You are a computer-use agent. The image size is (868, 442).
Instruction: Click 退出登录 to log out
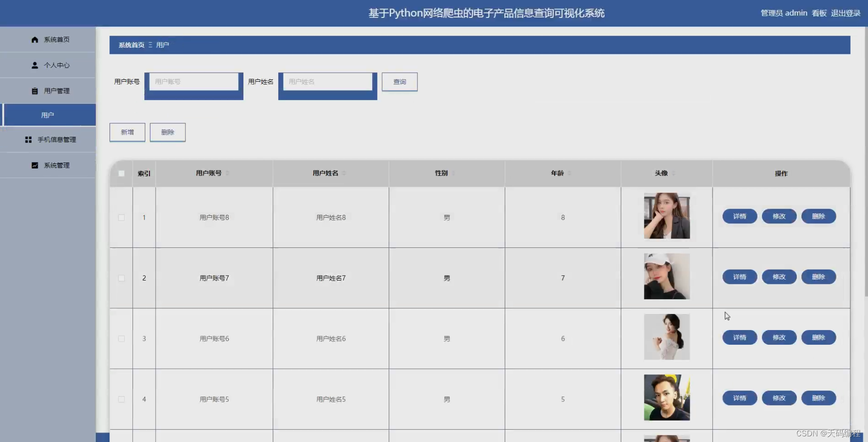[846, 13]
